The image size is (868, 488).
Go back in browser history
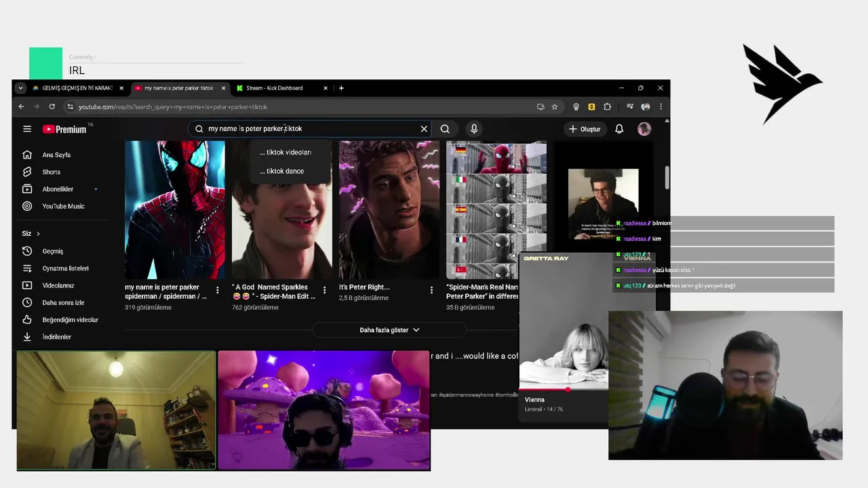(x=21, y=106)
